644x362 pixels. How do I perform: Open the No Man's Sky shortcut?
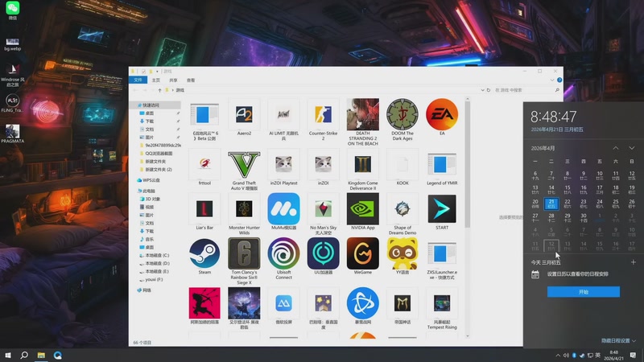click(324, 214)
